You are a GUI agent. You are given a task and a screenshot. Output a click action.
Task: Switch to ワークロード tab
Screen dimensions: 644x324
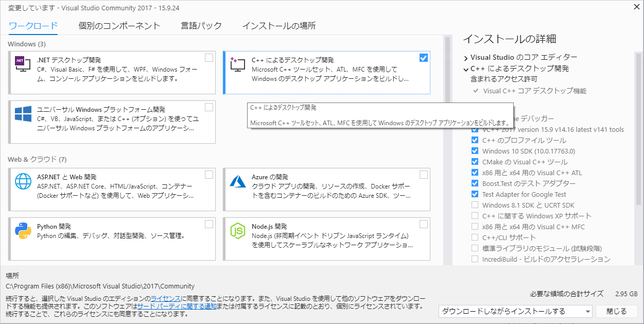click(x=33, y=26)
